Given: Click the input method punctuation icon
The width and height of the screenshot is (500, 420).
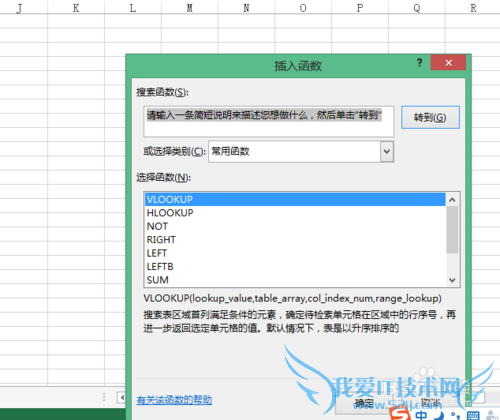Looking at the screenshot, I should coord(455,416).
